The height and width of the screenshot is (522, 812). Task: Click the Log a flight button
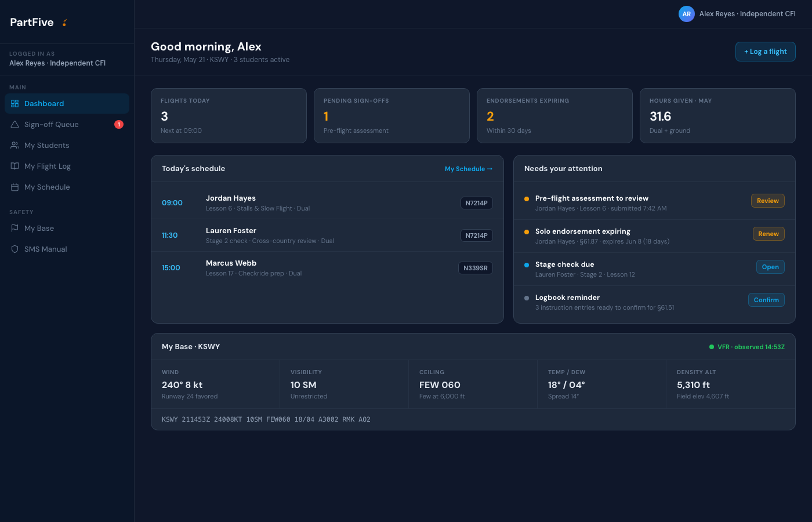pos(766,52)
